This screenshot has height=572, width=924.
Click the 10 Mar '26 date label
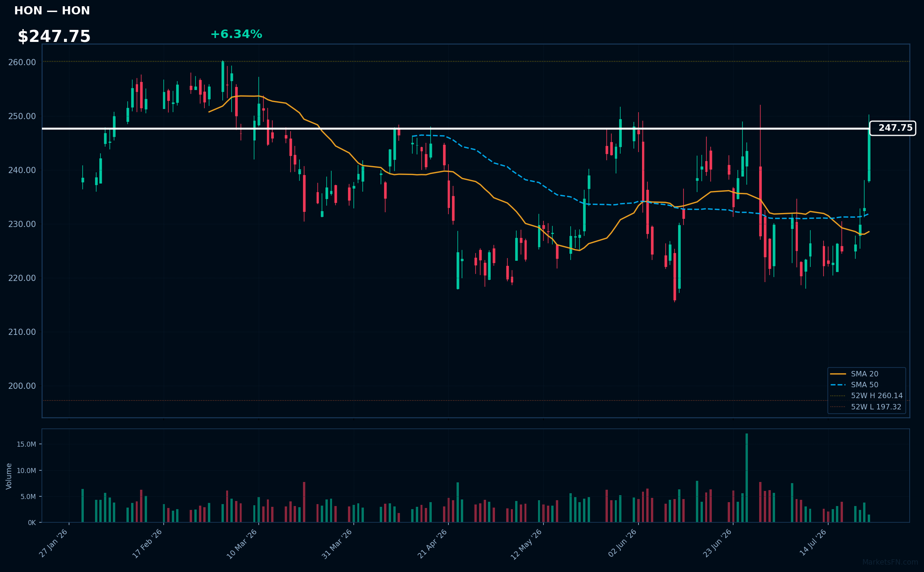tap(242, 544)
